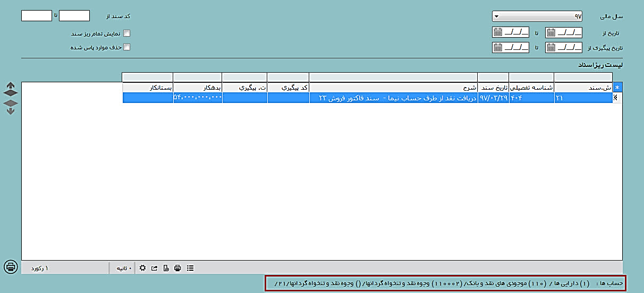Click the document report icon in the grid toolbar
644x293 pixels.
[x=166, y=268]
